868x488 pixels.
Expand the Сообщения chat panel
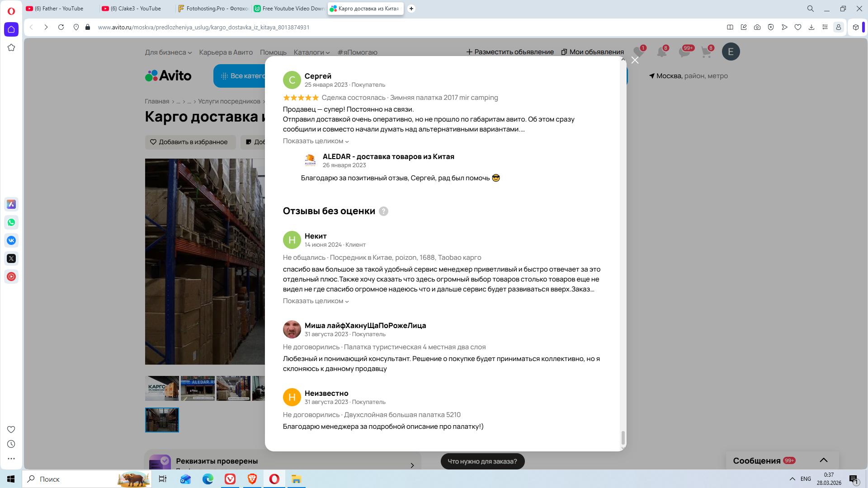pos(823,460)
